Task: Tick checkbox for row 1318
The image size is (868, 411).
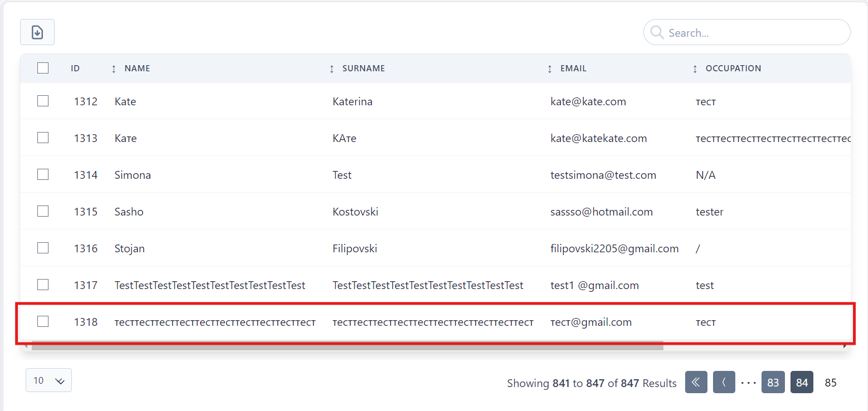Action: (43, 321)
